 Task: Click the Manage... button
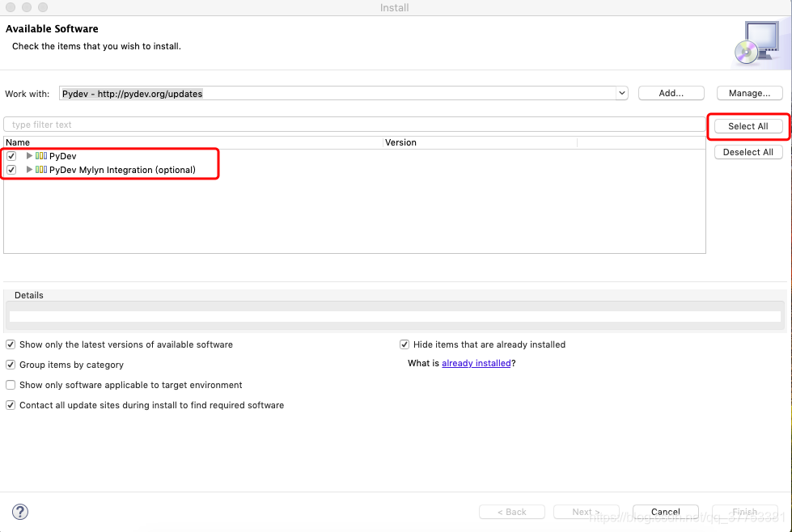click(x=750, y=93)
